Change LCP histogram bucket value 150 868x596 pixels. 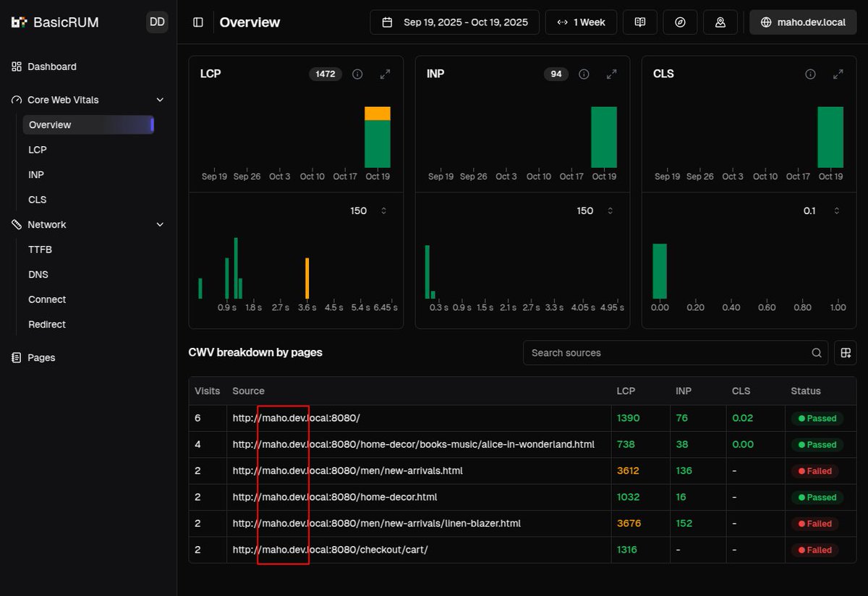[369, 211]
